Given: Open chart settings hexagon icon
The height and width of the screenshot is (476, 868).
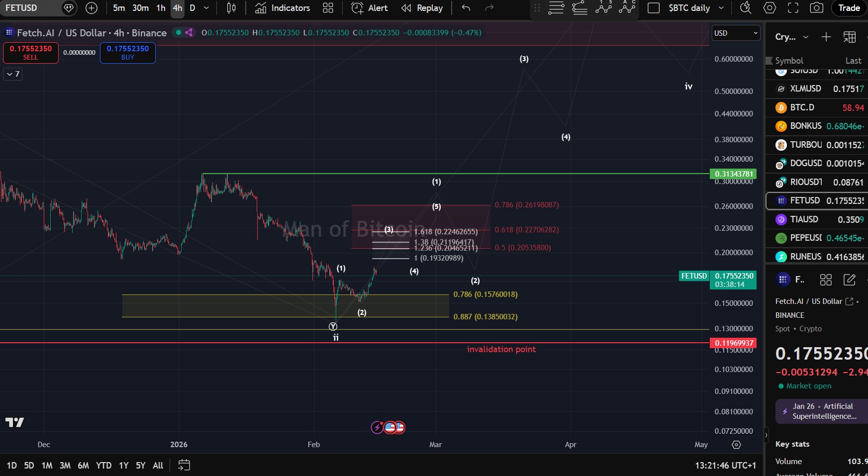Looking at the screenshot, I should pos(770,8).
